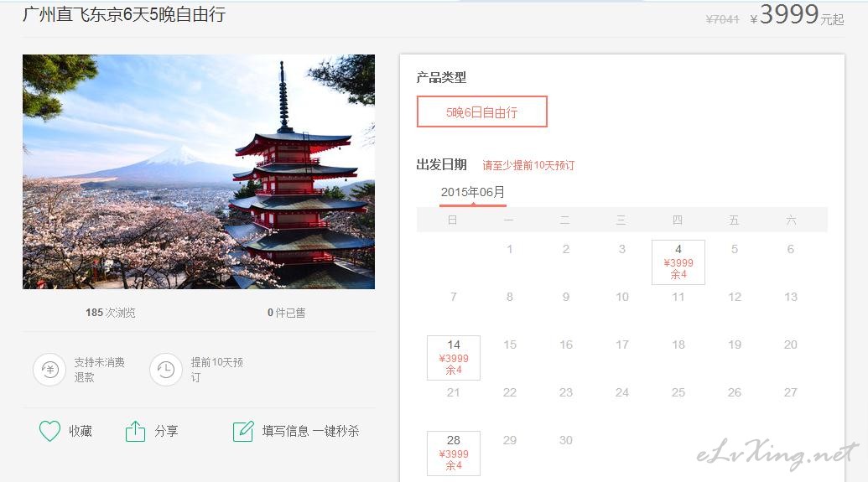Click calendar date 20
This screenshot has height=482, width=868.
791,345
